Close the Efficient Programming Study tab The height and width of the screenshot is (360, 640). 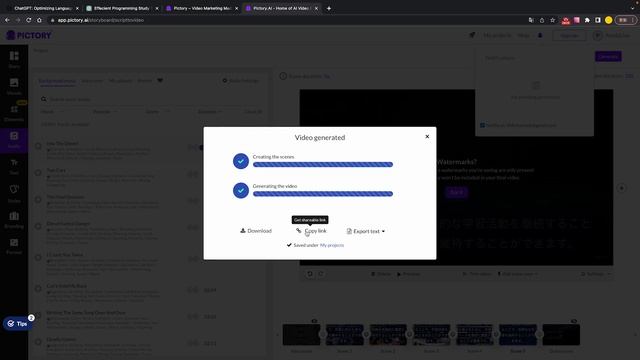(x=157, y=8)
